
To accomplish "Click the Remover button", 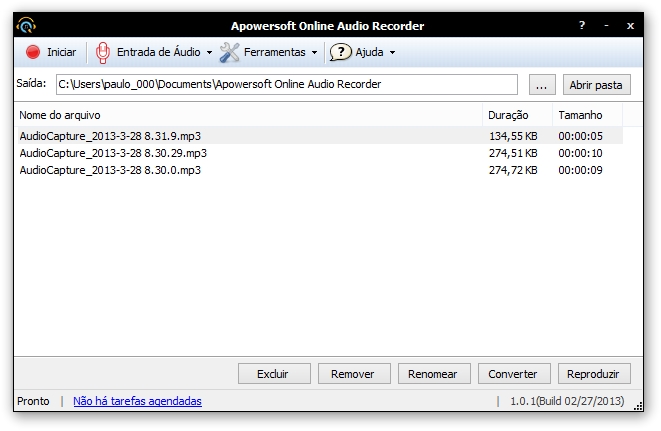I will tap(354, 374).
